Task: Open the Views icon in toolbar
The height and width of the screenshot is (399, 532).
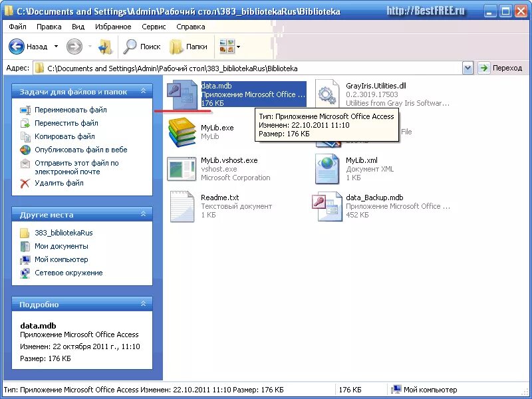Action: click(227, 47)
